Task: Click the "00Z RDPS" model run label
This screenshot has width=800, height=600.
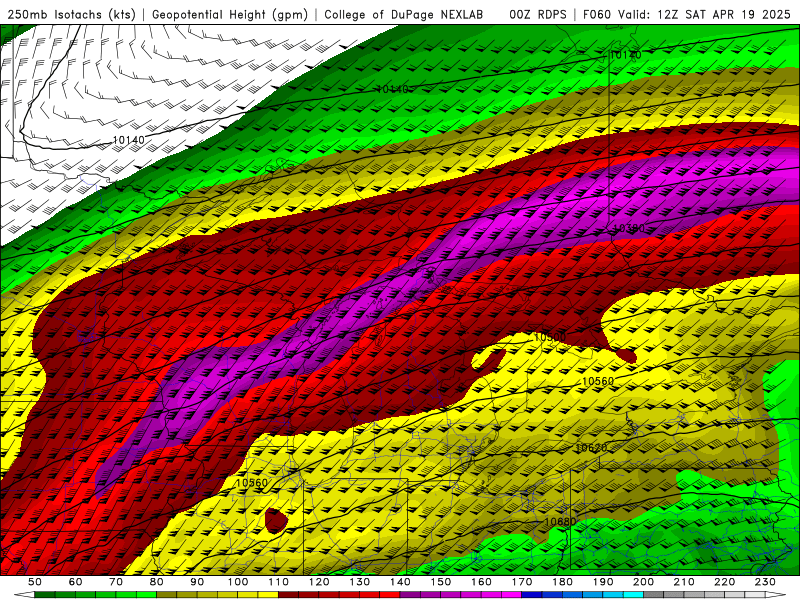Action: tap(537, 14)
